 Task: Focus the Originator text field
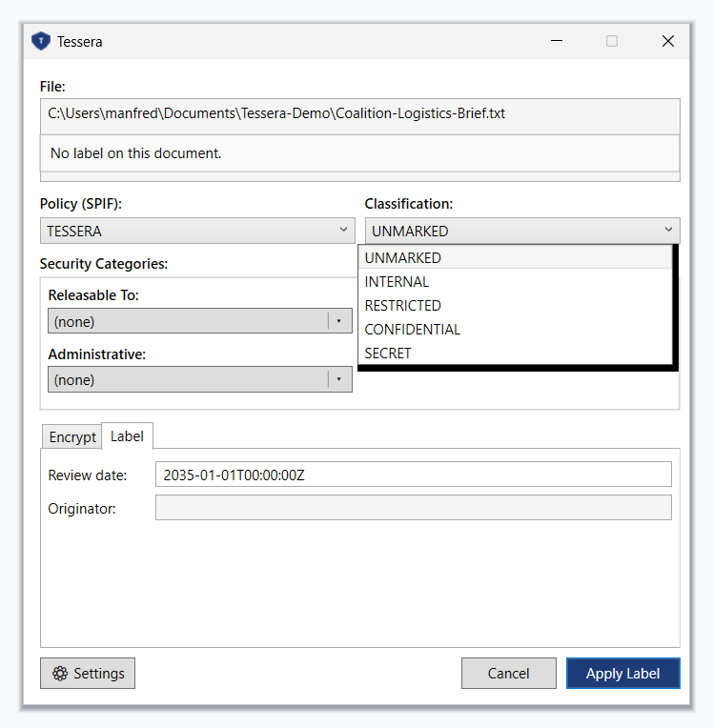pyautogui.click(x=414, y=508)
